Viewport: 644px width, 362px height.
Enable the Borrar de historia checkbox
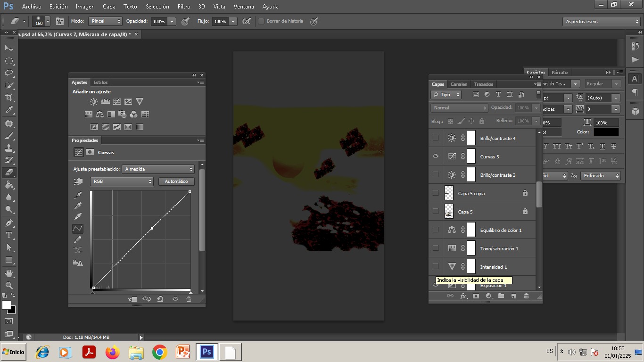point(261,21)
